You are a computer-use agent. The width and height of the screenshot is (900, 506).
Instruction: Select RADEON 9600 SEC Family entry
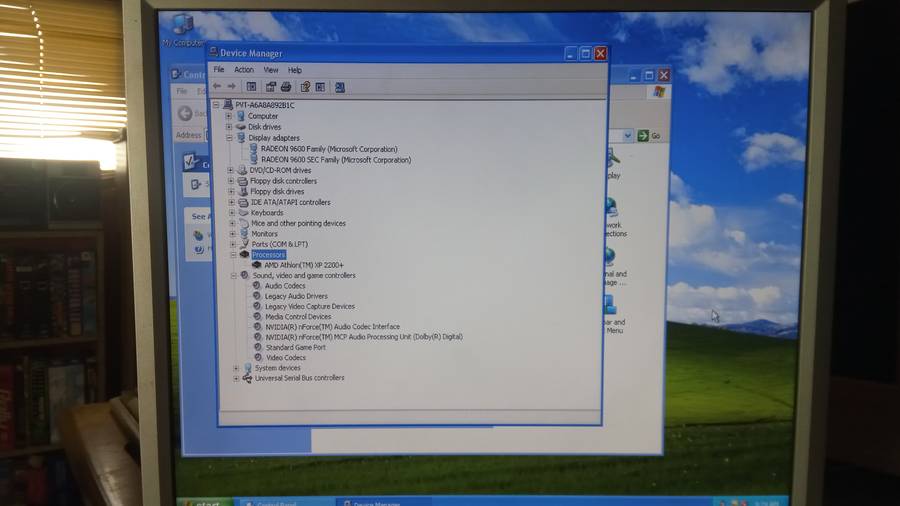(x=336, y=160)
